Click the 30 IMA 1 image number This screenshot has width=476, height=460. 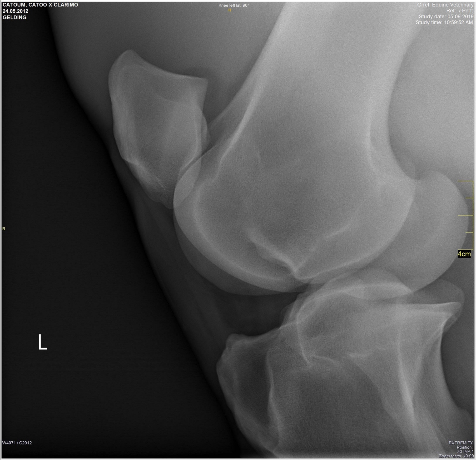(x=465, y=451)
